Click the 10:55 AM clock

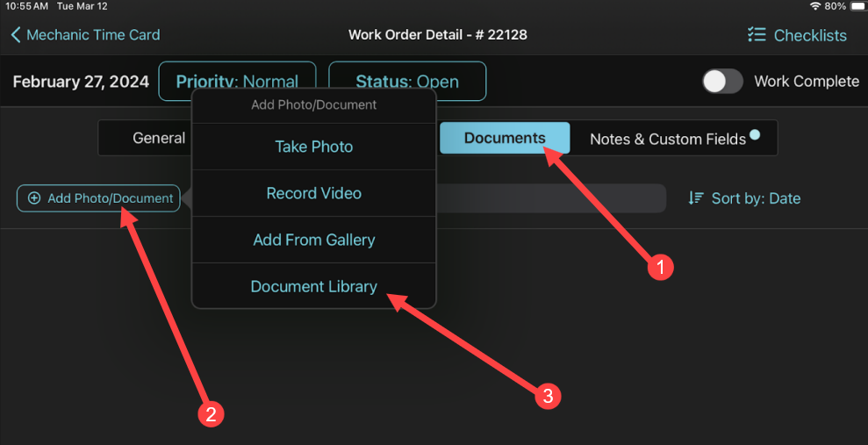[27, 7]
